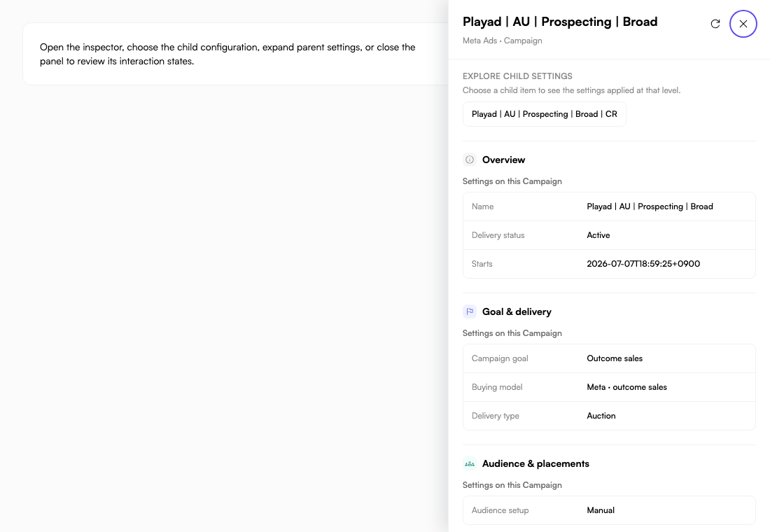Click the Goal & delivery section heading
The height and width of the screenshot is (532, 770).
517,311
